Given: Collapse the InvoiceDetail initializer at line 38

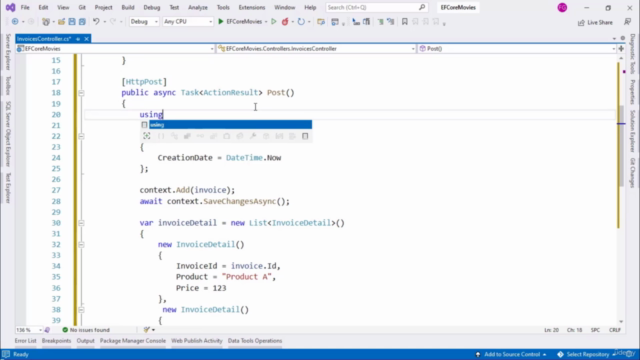Looking at the screenshot, I should 81,310.
